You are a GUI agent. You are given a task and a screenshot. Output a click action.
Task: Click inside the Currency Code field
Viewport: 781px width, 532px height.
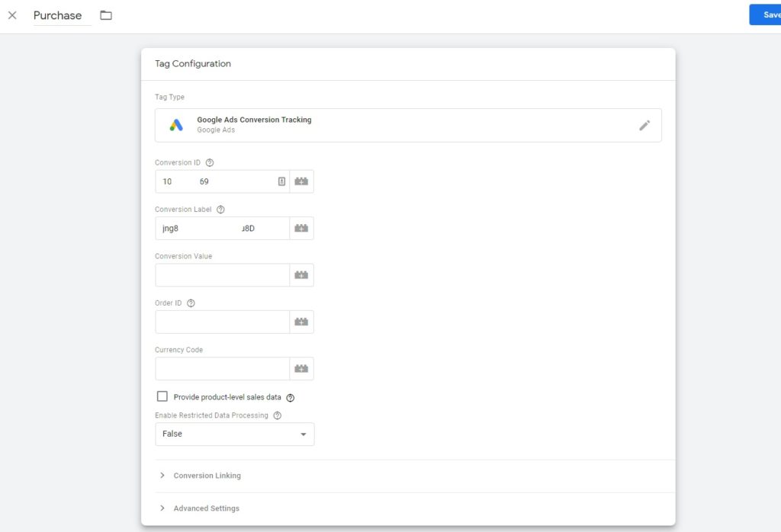pyautogui.click(x=221, y=368)
